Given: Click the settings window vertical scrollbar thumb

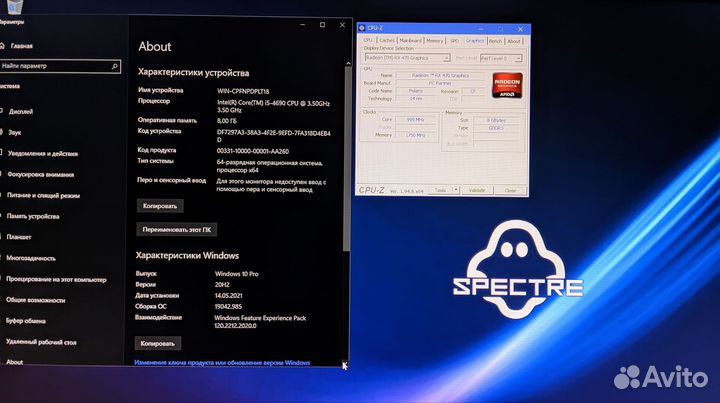Looking at the screenshot, I should click(x=347, y=158).
